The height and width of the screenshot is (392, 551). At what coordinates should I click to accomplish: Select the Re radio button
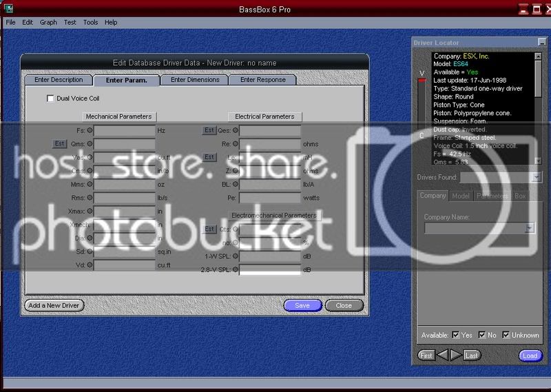click(x=236, y=144)
